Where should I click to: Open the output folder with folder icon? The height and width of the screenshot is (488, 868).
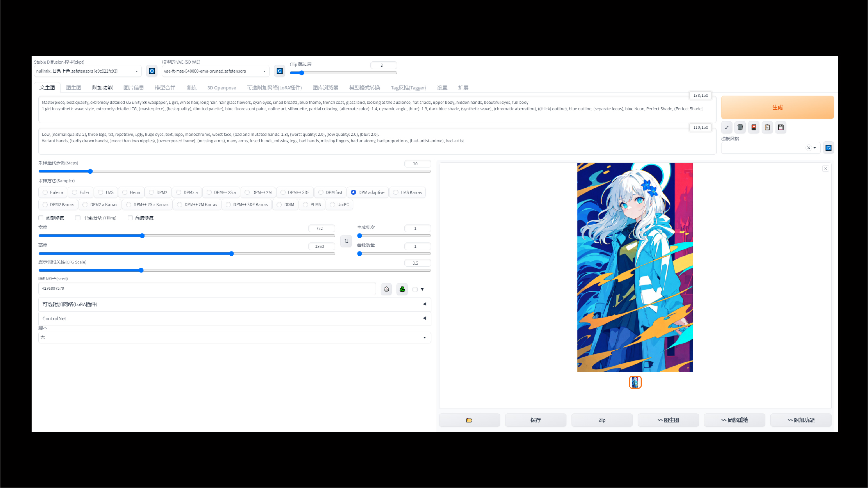point(469,420)
